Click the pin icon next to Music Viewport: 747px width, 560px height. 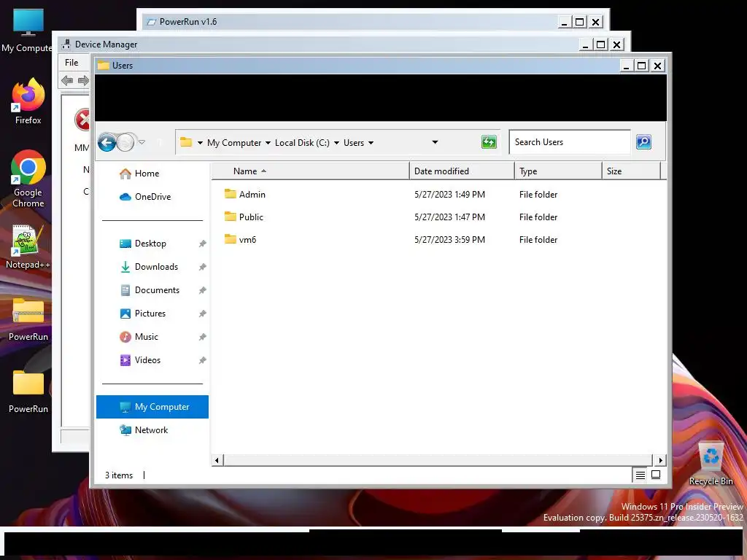[x=203, y=337]
